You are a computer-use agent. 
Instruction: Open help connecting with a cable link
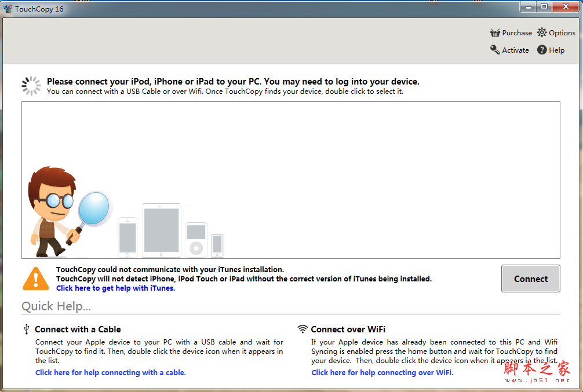point(111,372)
